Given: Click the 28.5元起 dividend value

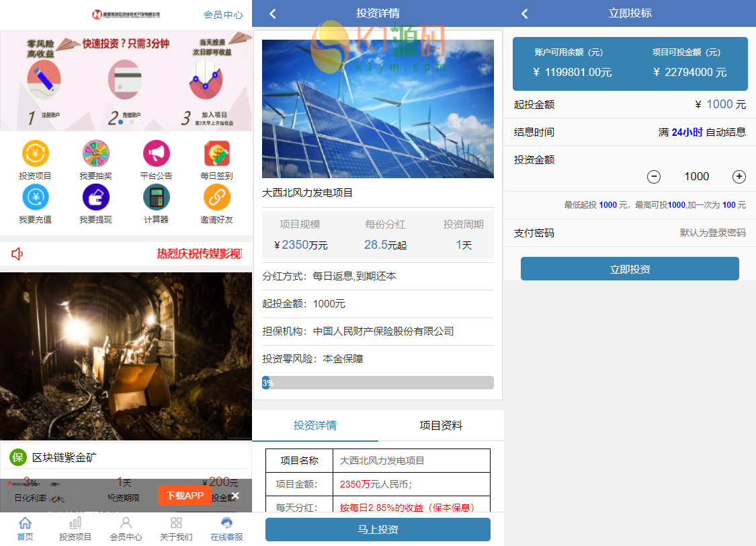Looking at the screenshot, I should 385,245.
